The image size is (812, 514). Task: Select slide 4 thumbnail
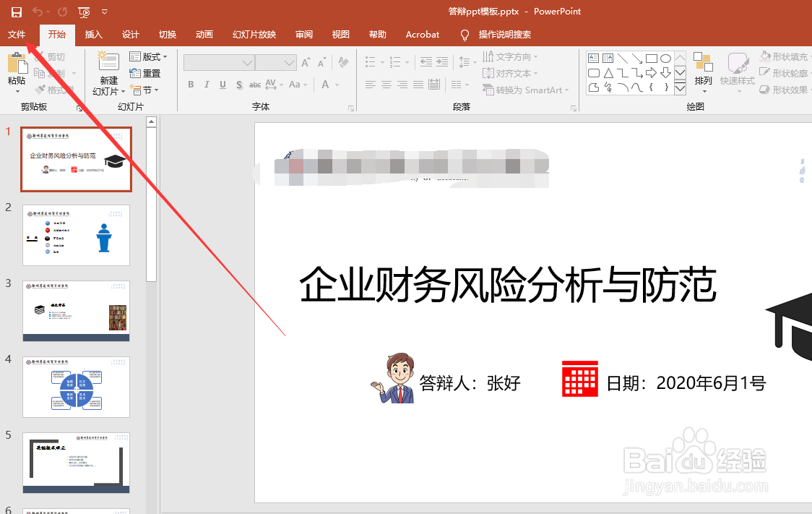(x=76, y=387)
